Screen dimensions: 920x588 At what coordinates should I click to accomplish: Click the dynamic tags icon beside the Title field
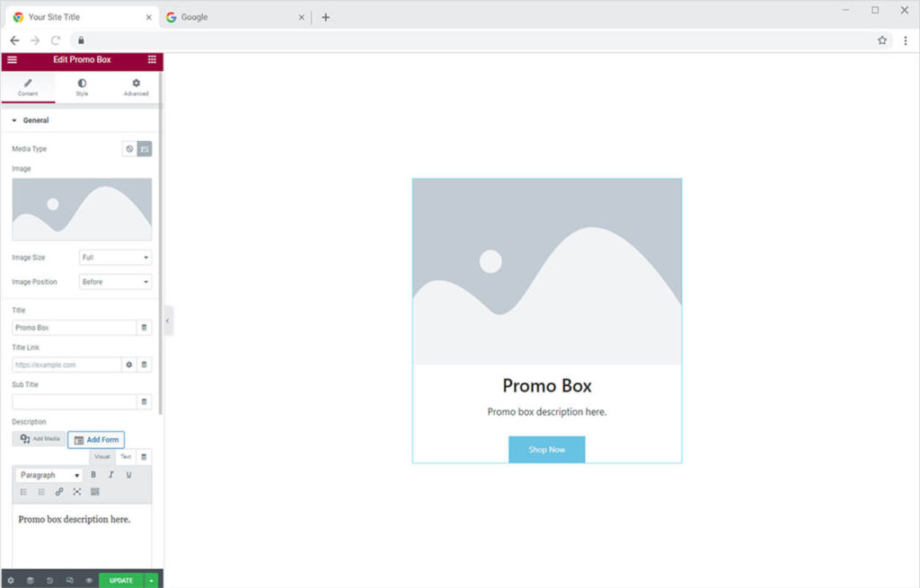click(144, 328)
